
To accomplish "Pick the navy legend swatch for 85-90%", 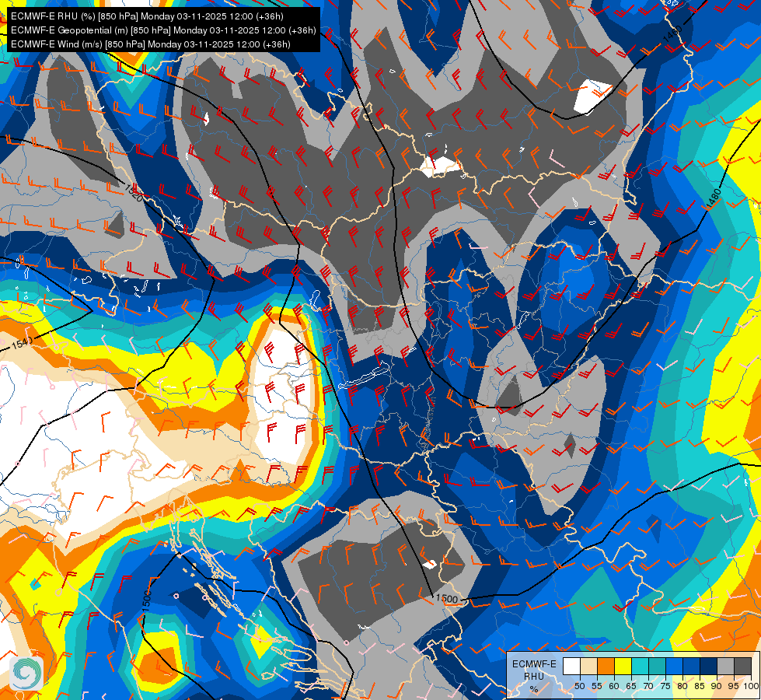I will click(x=709, y=666).
